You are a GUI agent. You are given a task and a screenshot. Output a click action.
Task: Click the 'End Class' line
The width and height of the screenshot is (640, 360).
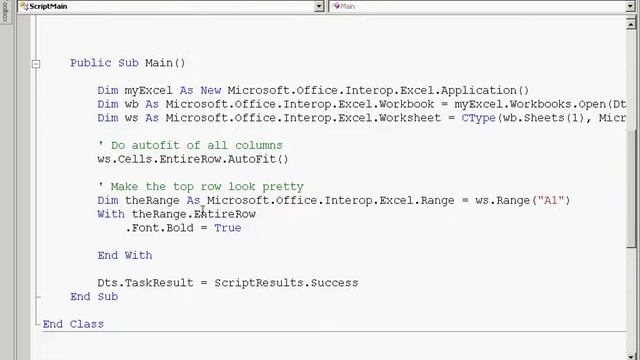[x=73, y=324]
